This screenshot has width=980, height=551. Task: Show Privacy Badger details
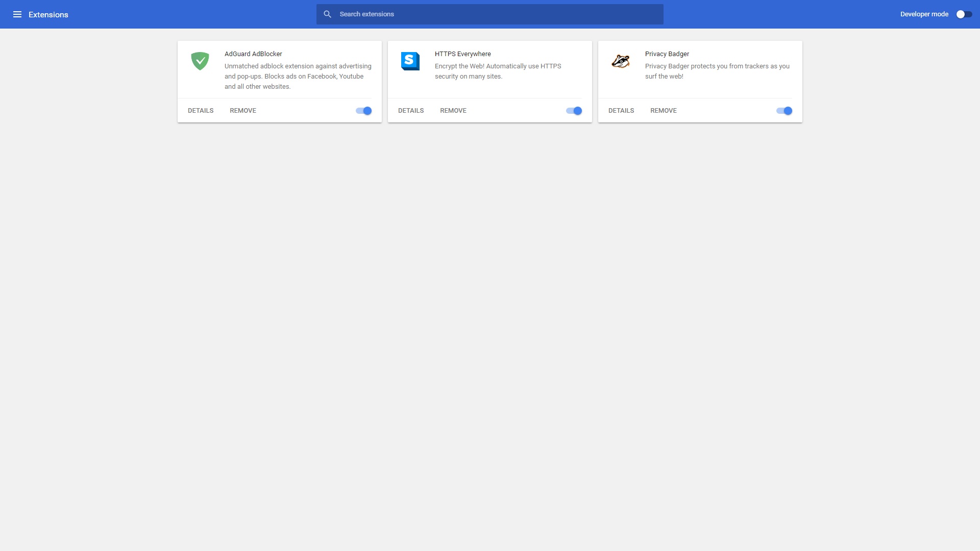point(621,111)
